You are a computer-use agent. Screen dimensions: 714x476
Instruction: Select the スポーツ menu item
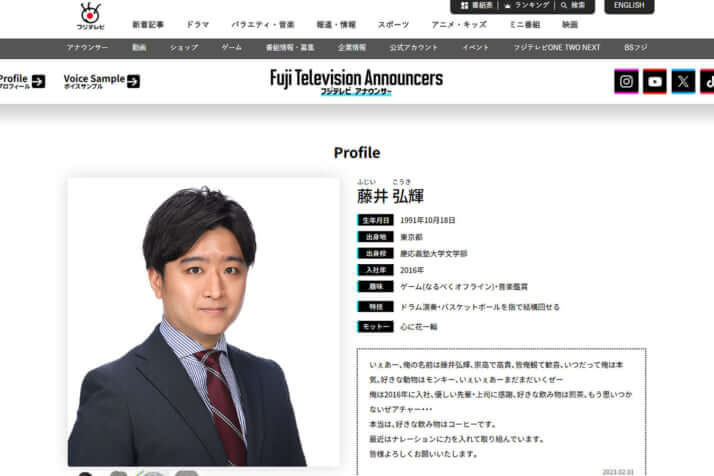tap(393, 24)
